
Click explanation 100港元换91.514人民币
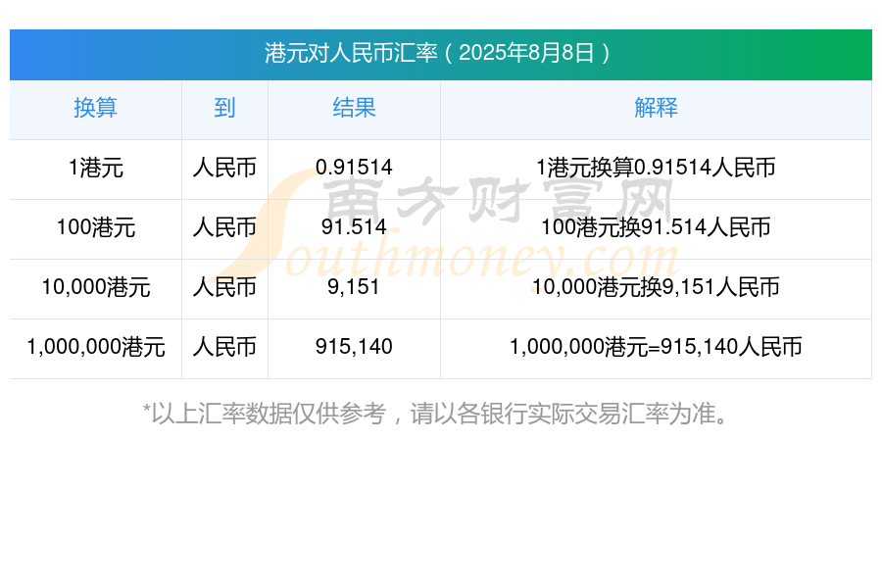click(x=656, y=227)
